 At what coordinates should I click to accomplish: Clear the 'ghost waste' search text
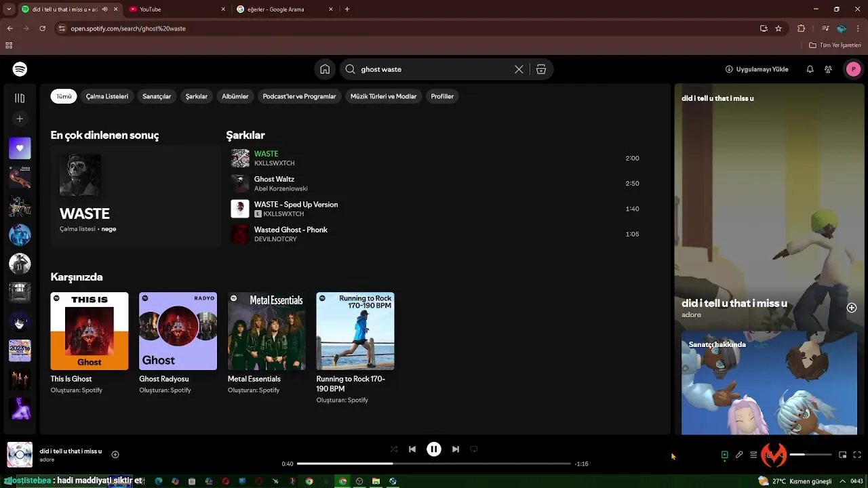tap(519, 69)
